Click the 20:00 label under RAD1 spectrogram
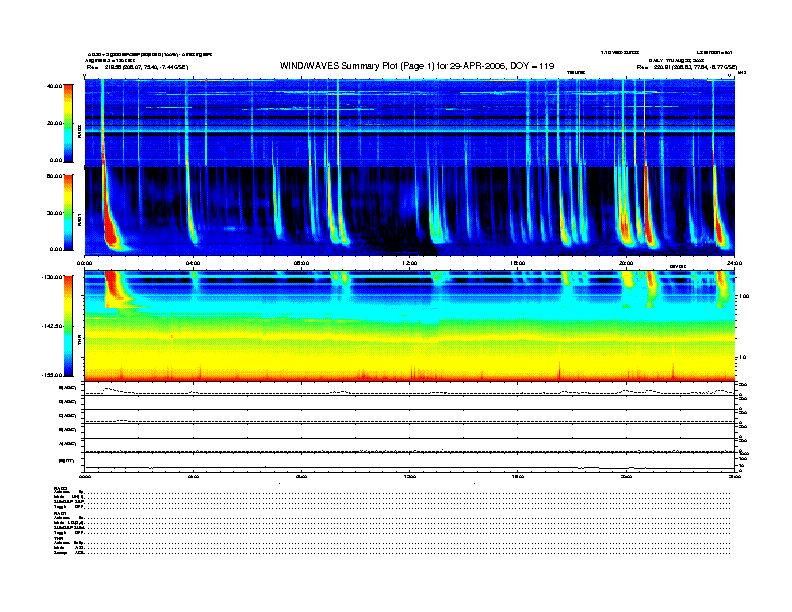The height and width of the screenshot is (612, 792). pyautogui.click(x=626, y=263)
